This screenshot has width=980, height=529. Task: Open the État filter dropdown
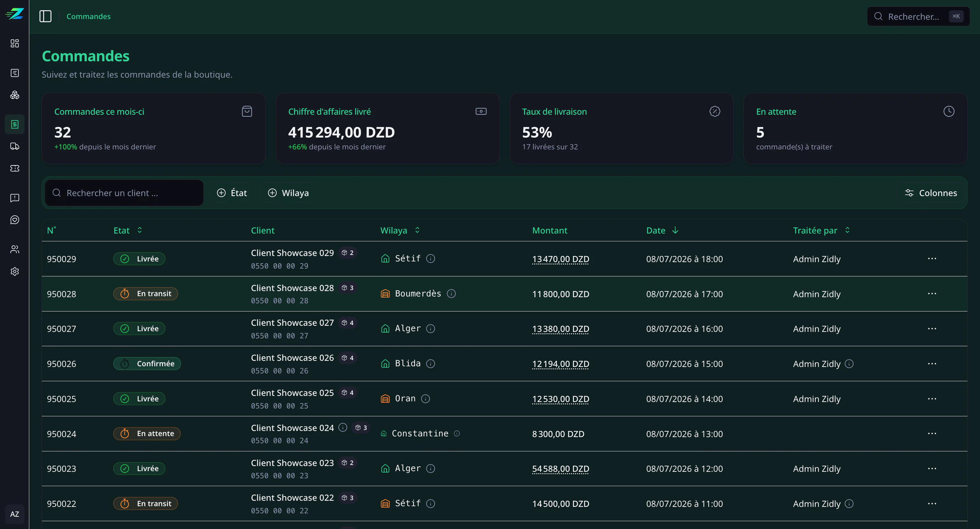click(x=232, y=193)
